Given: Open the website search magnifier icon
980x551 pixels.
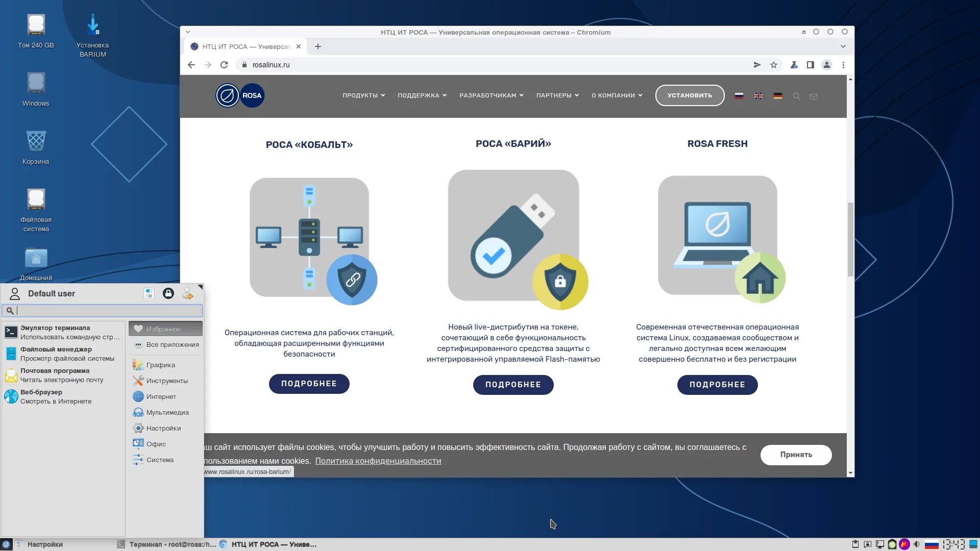Looking at the screenshot, I should (x=796, y=96).
